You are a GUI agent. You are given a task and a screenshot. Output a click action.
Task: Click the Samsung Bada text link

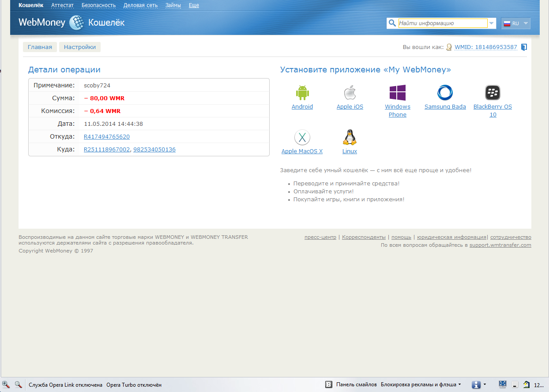(x=445, y=107)
